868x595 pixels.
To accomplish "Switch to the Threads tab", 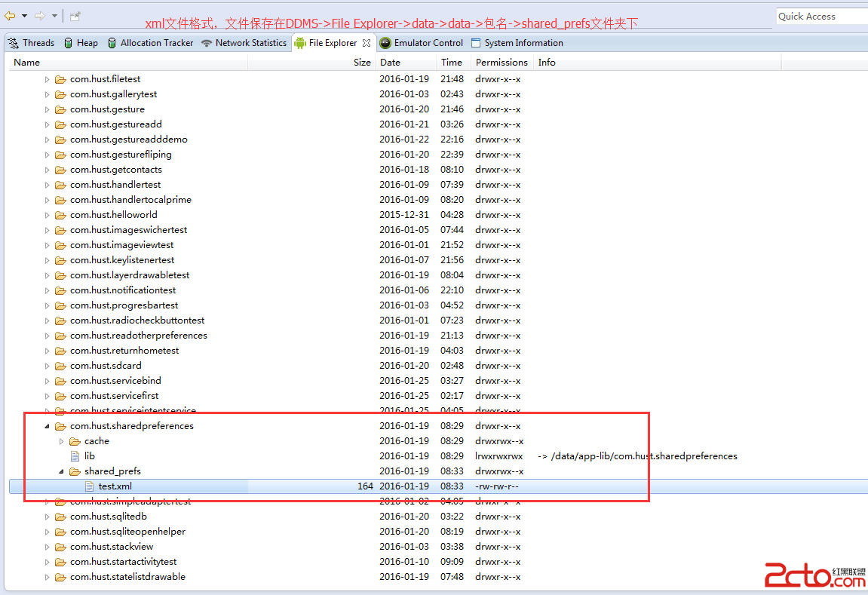I will [32, 43].
